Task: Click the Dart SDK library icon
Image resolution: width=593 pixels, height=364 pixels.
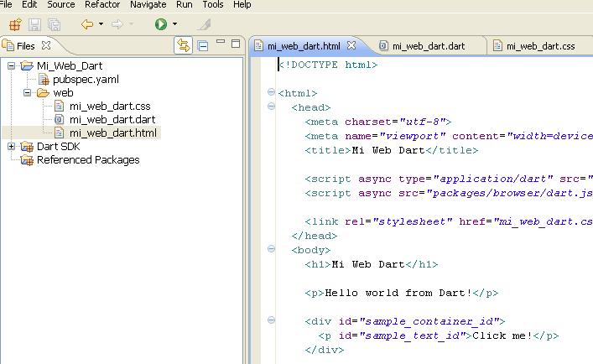Action: 27,147
